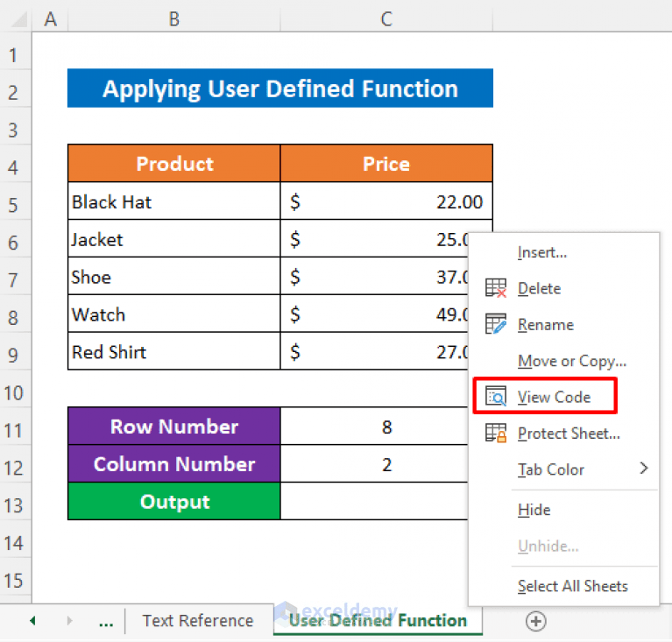Select the Shoe price cell
This screenshot has height=642, width=672.
point(374,276)
